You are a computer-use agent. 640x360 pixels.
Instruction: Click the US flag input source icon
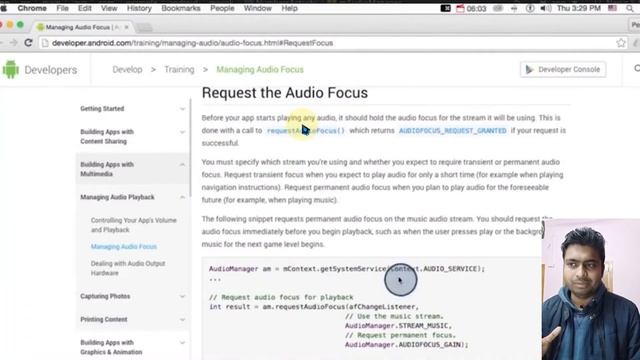pyautogui.click(x=612, y=8)
